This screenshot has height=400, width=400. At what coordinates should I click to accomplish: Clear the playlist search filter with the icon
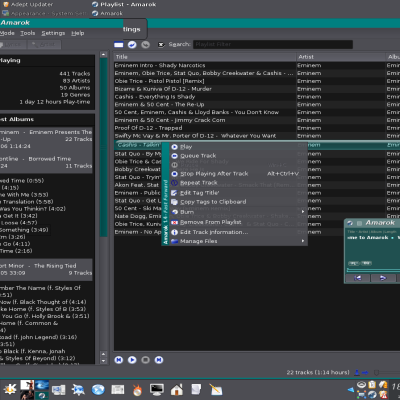tap(161, 44)
